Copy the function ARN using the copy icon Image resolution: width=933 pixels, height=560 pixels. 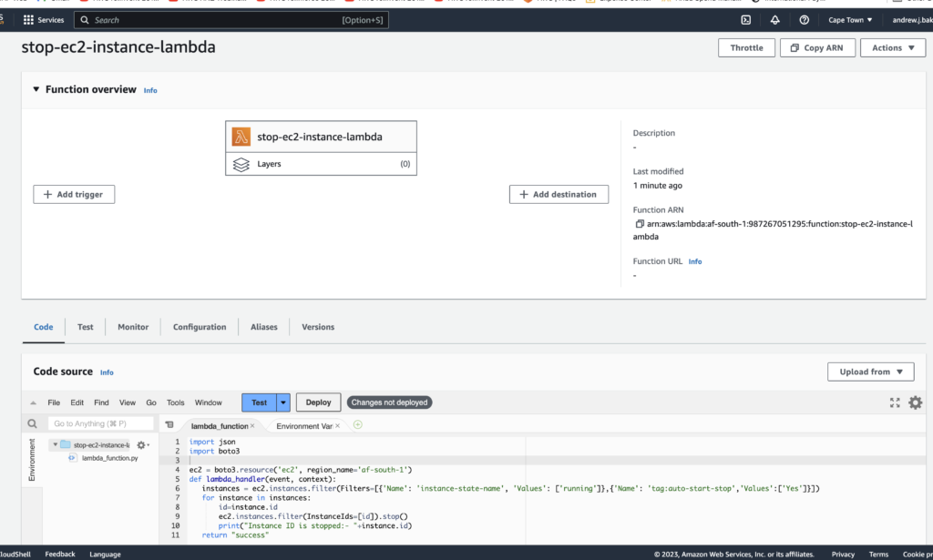[x=640, y=223]
